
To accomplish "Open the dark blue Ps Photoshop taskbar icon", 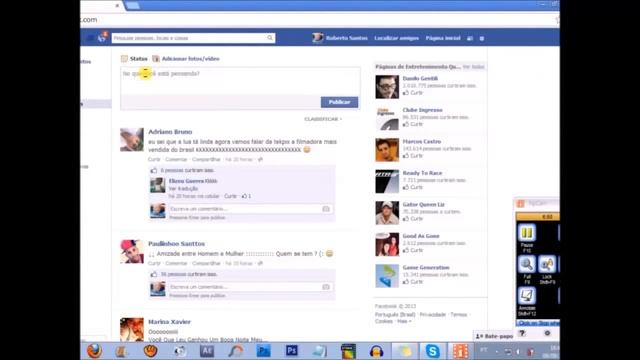I will pyautogui.click(x=292, y=351).
